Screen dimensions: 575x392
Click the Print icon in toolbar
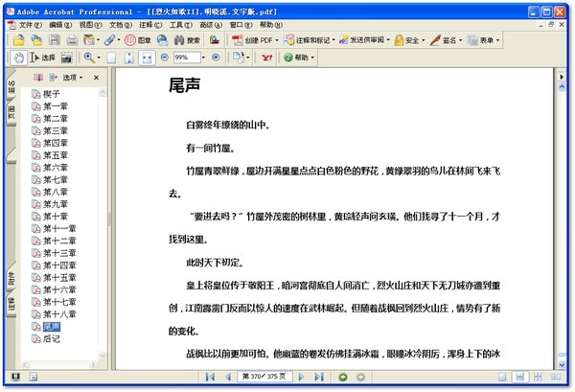(72, 40)
